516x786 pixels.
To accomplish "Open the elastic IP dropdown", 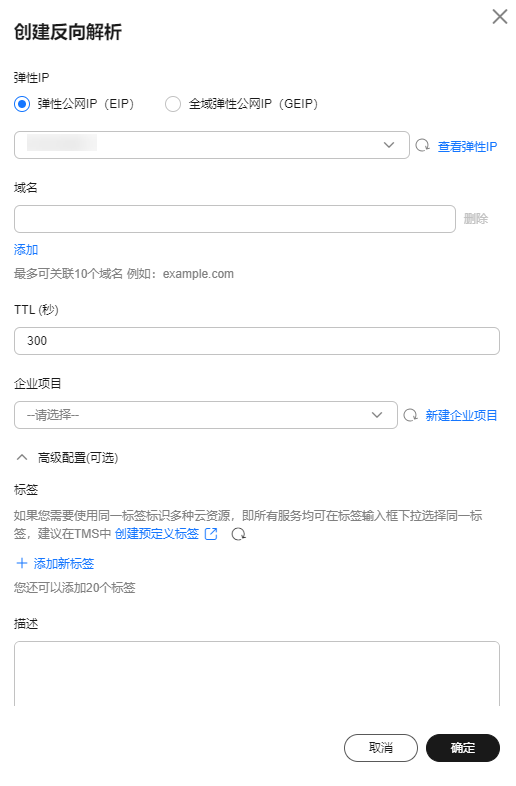I will click(x=212, y=145).
